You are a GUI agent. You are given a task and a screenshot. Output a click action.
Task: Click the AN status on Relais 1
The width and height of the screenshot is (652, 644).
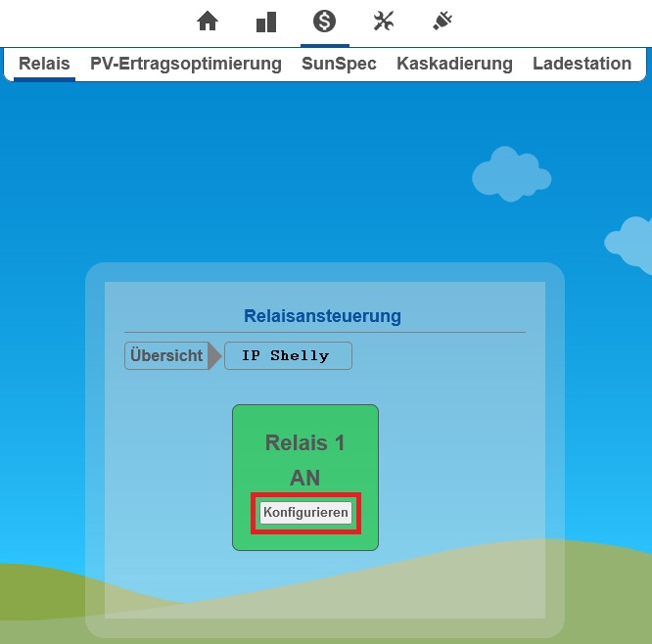[x=304, y=478]
